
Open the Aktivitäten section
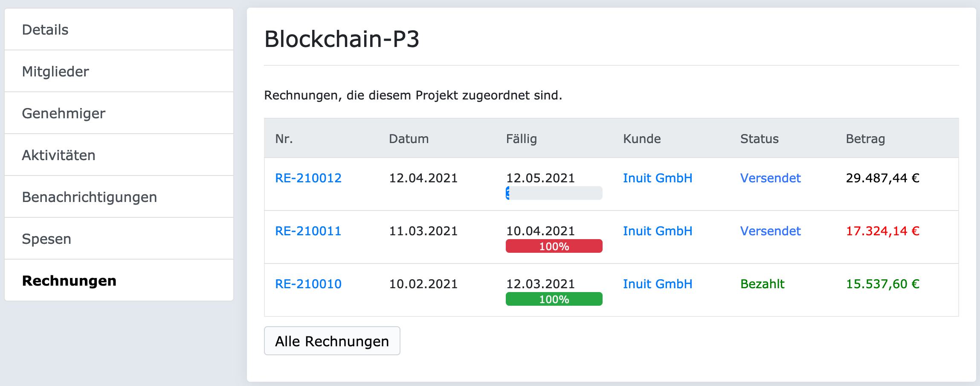58,155
